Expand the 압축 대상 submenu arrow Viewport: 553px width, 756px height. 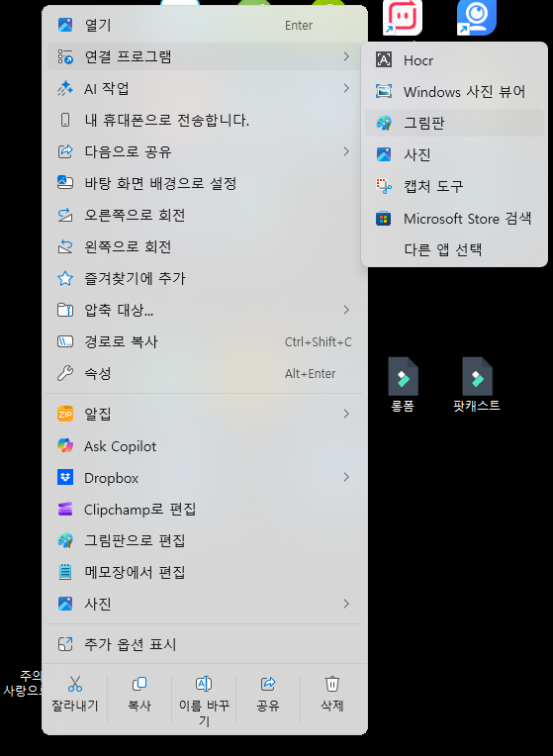(346, 310)
